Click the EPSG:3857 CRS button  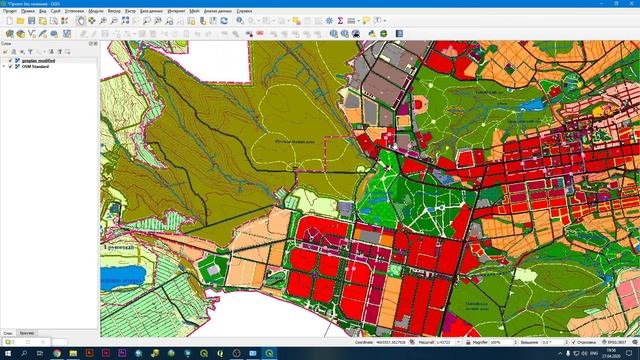pyautogui.click(x=613, y=342)
